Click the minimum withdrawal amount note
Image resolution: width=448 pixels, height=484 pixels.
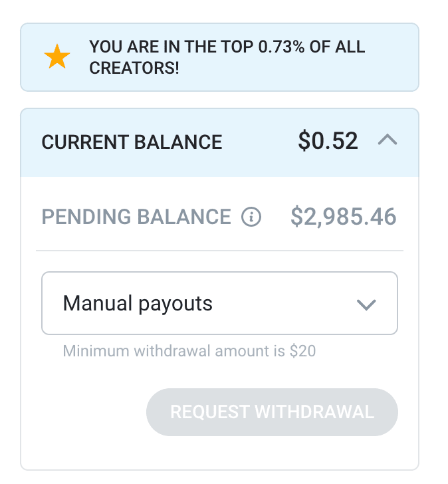coord(189,350)
